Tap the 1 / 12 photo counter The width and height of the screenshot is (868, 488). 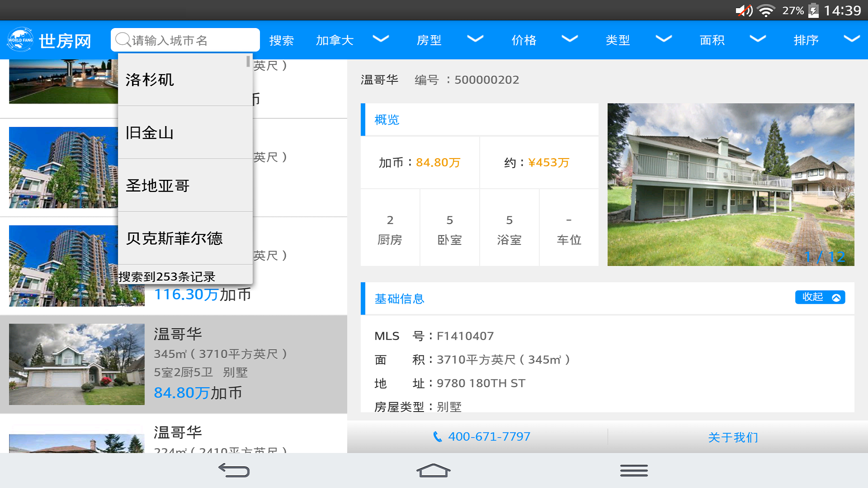[825, 257]
